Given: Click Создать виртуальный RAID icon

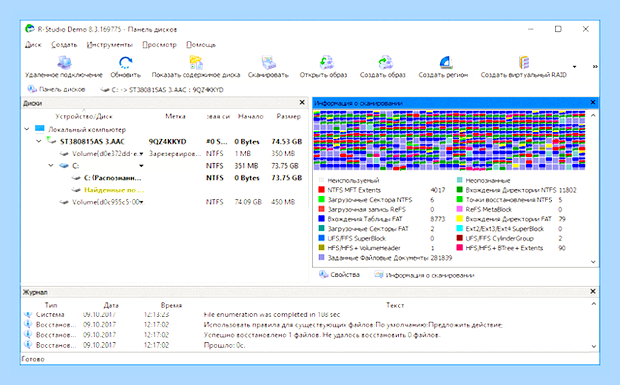Looking at the screenshot, I should [x=524, y=62].
